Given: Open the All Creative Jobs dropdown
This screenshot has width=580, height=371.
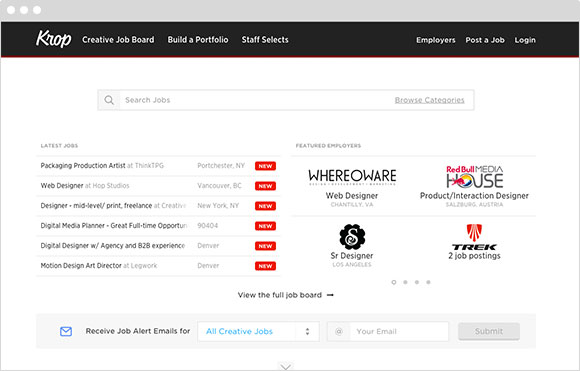Looking at the screenshot, I should 259,331.
